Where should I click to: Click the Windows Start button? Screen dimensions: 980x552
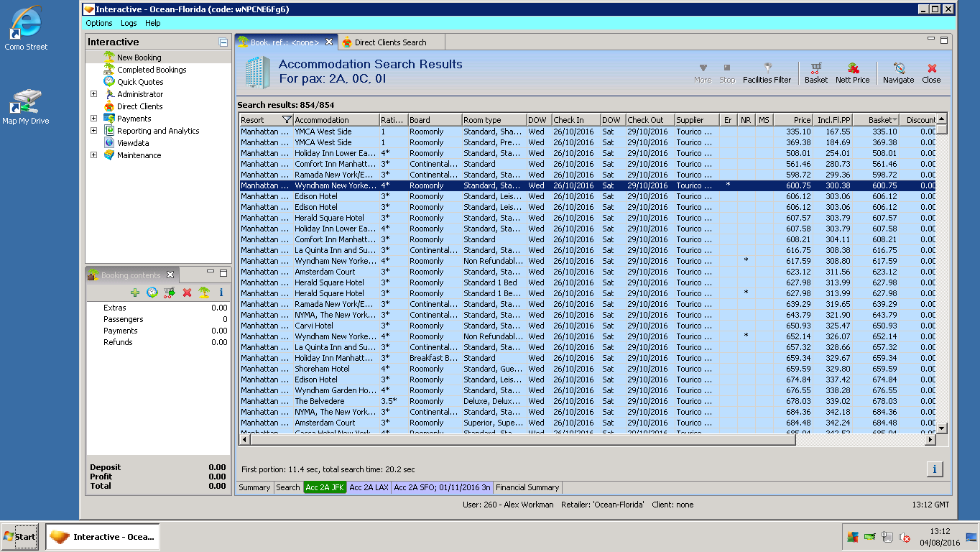click(20, 536)
